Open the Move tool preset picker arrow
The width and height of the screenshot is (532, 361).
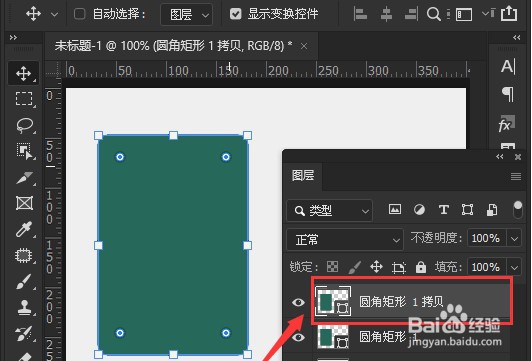pos(54,15)
